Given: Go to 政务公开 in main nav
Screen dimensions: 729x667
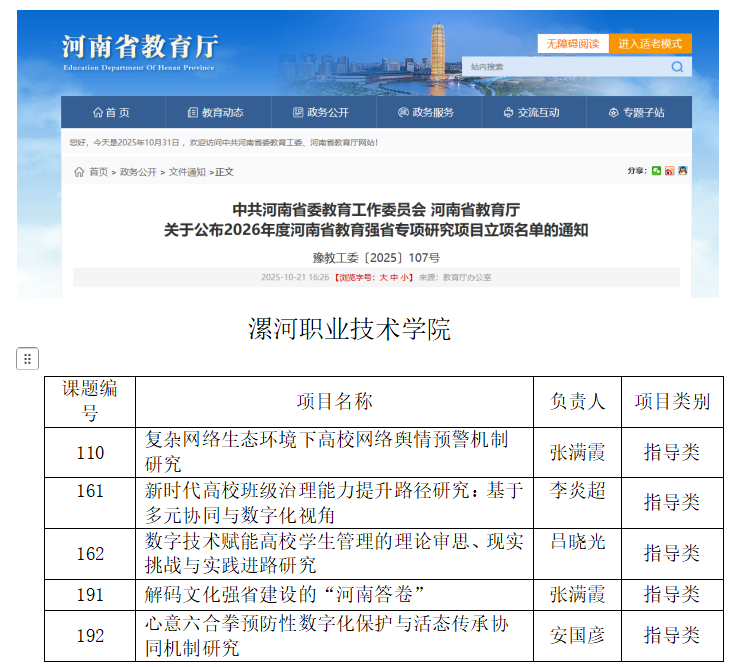Looking at the screenshot, I should 320,112.
